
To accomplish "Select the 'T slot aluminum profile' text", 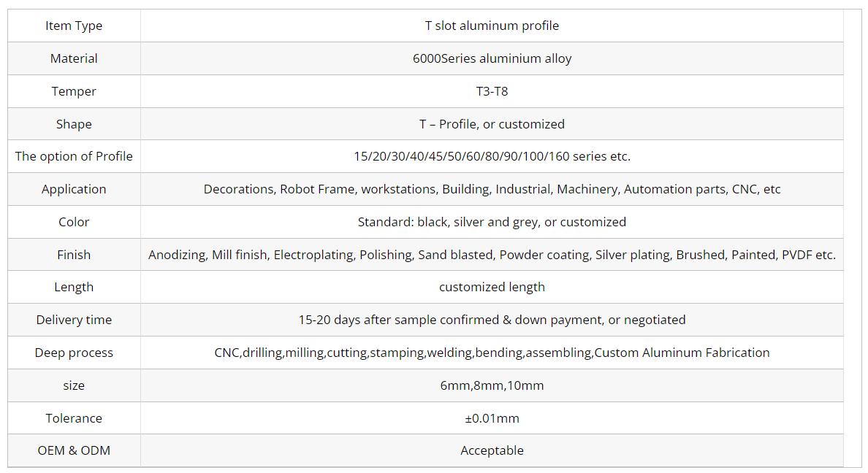I will (x=492, y=26).
